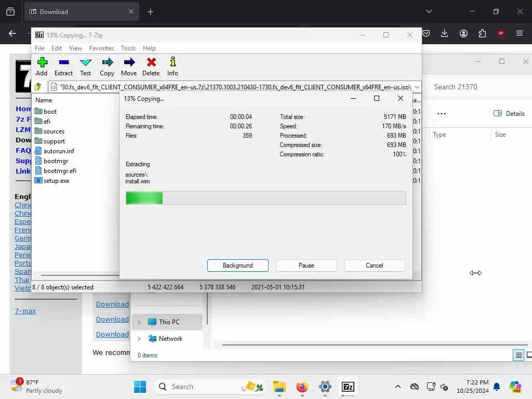This screenshot has height=399, width=532.
Task: Show hidden system tray icons
Action: (x=398, y=387)
